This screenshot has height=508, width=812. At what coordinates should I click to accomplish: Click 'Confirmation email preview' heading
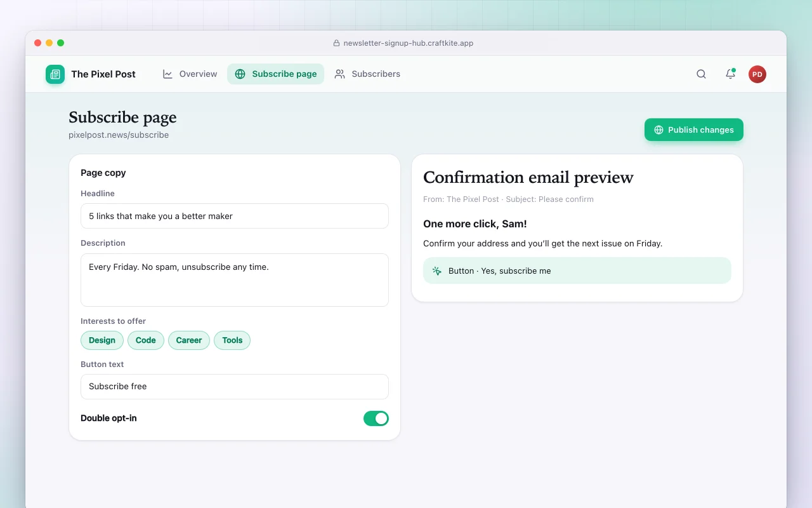click(x=528, y=177)
